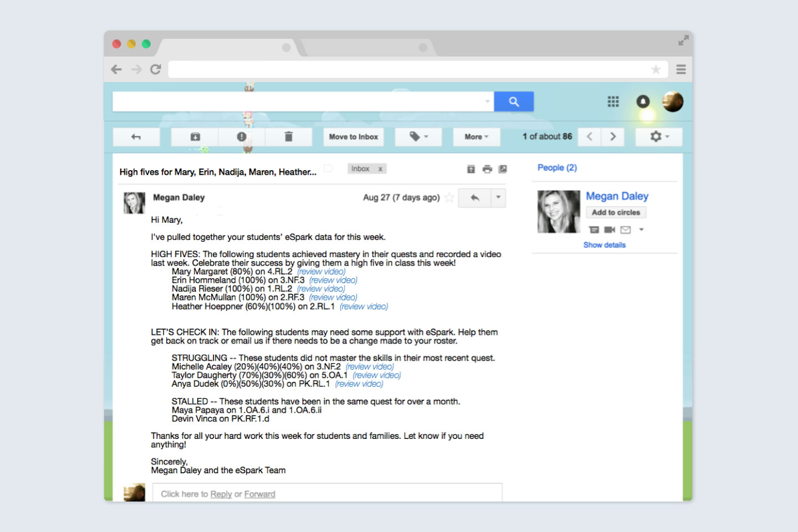Delete the email with the trash icon

pyautogui.click(x=288, y=137)
